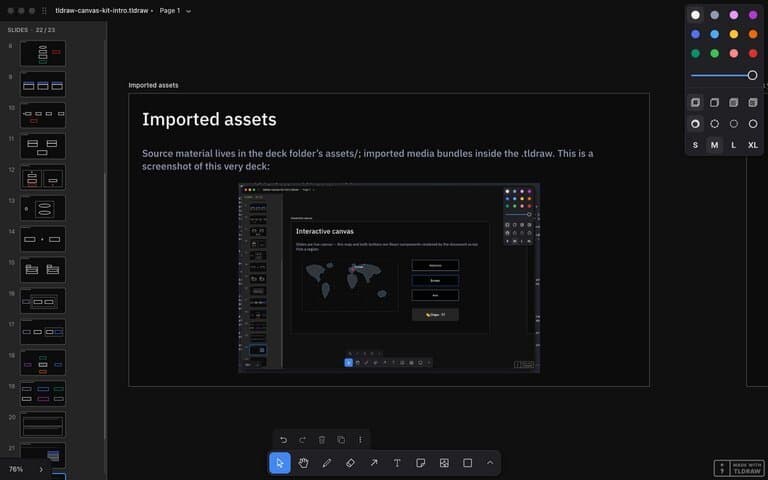Select the Draw pencil tool
The image size is (768, 480).
[x=327, y=463]
